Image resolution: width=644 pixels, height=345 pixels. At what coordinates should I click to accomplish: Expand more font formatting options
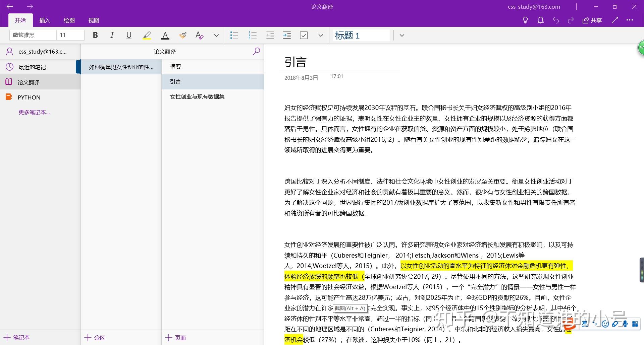tap(216, 35)
